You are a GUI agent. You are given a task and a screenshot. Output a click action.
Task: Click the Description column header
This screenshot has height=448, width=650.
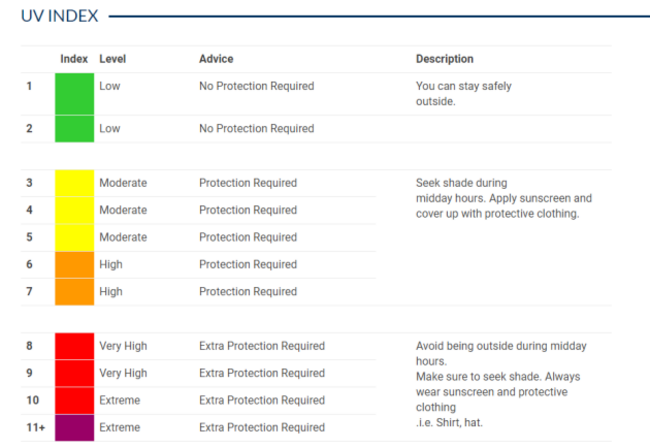(x=444, y=59)
